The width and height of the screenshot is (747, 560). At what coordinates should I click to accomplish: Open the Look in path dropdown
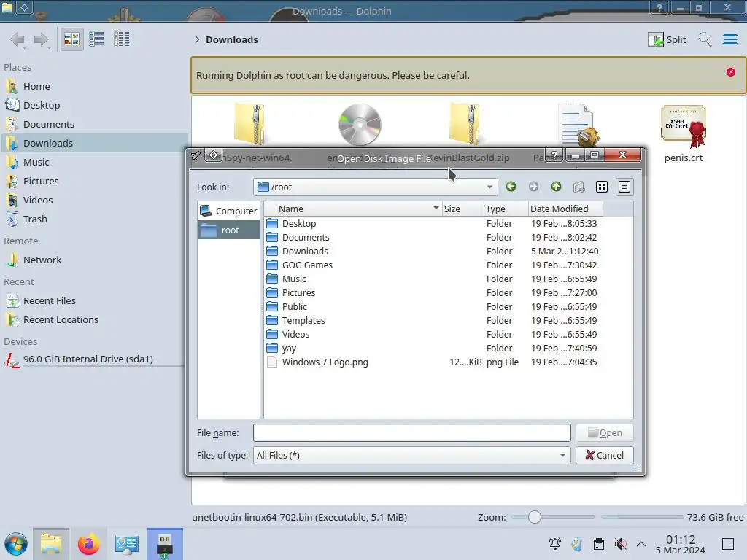pyautogui.click(x=376, y=187)
